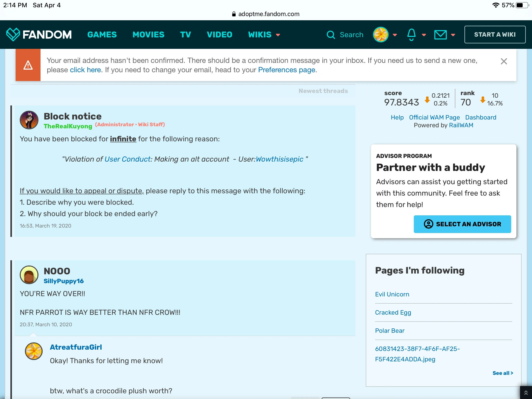
Task: Jump to top with double-chevron button
Action: tap(526, 393)
